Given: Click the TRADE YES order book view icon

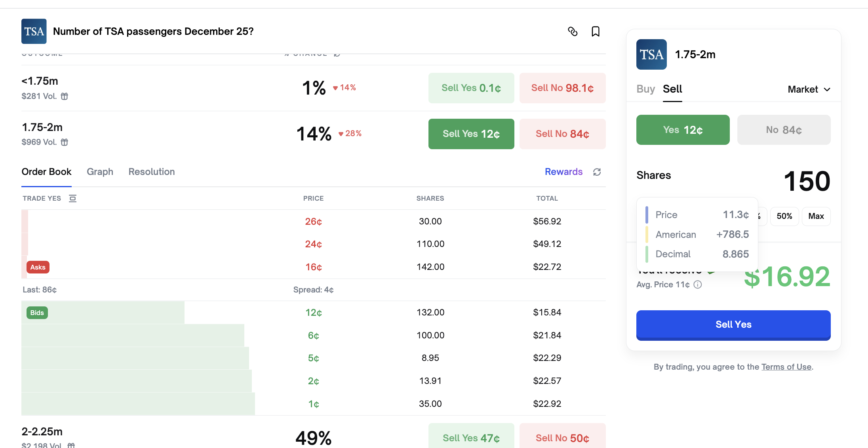Looking at the screenshot, I should point(72,198).
